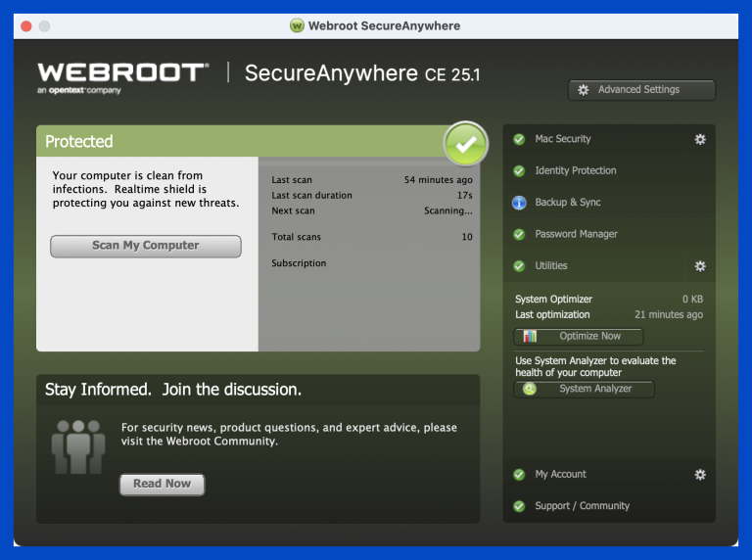The height and width of the screenshot is (560, 752).
Task: Click the 'Scanning...' next scan value
Action: (448, 210)
